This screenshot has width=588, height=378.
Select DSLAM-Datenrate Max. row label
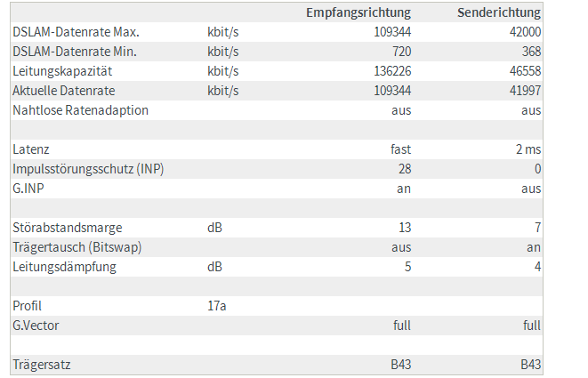click(77, 32)
